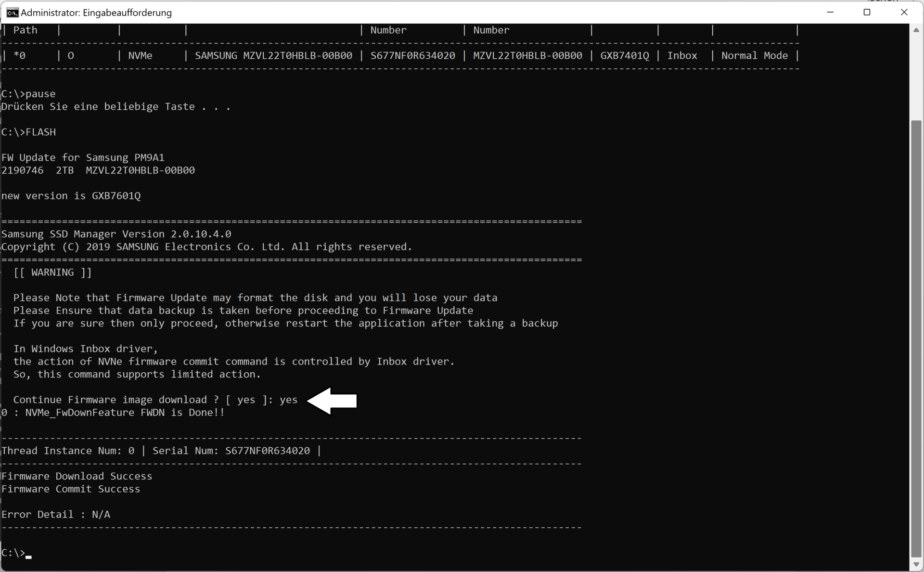The width and height of the screenshot is (924, 572).
Task: Click the command prompt icon in title bar
Action: point(12,13)
